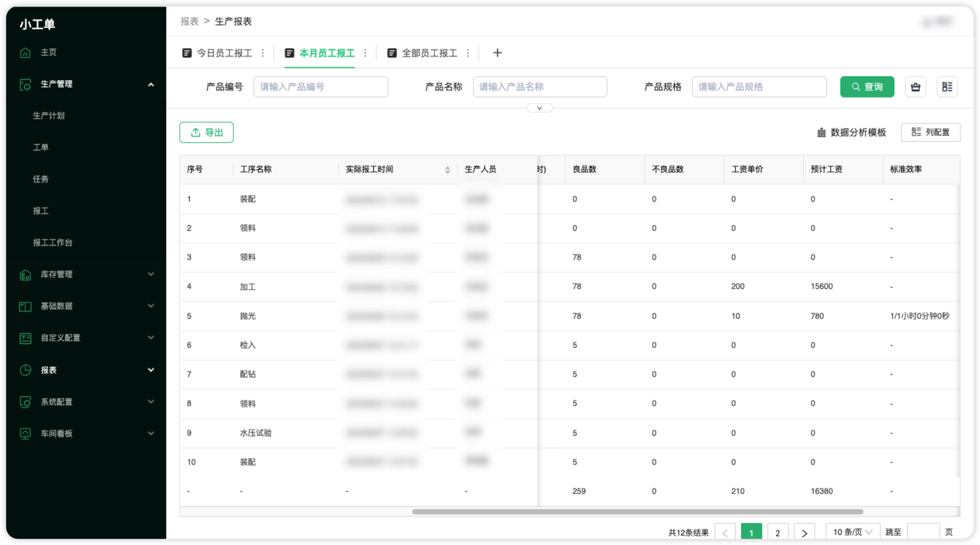The width and height of the screenshot is (980, 545).
Task: Switch to the 今日员工报工 tab
Action: (224, 53)
